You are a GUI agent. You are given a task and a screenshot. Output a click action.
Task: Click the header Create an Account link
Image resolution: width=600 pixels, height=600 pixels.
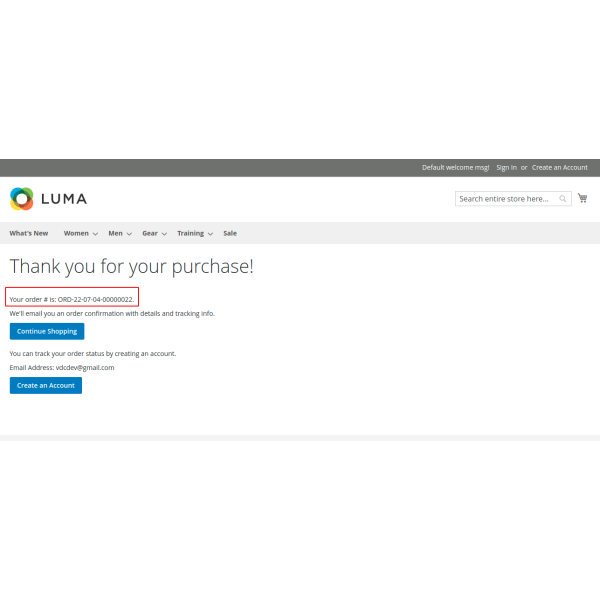click(559, 167)
